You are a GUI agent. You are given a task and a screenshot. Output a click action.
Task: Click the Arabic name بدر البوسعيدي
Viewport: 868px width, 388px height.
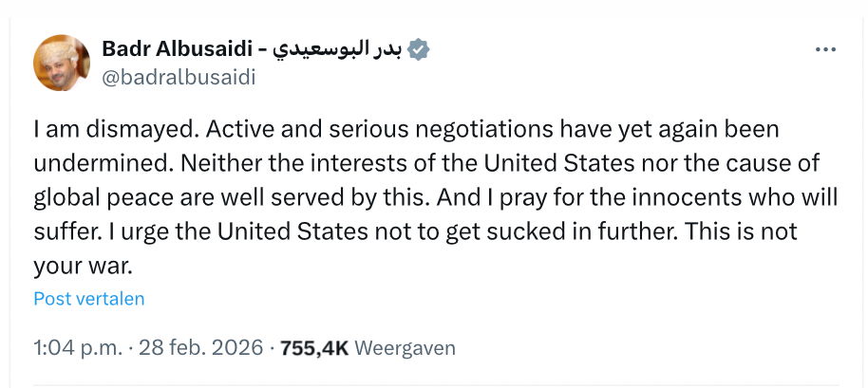[x=338, y=49]
